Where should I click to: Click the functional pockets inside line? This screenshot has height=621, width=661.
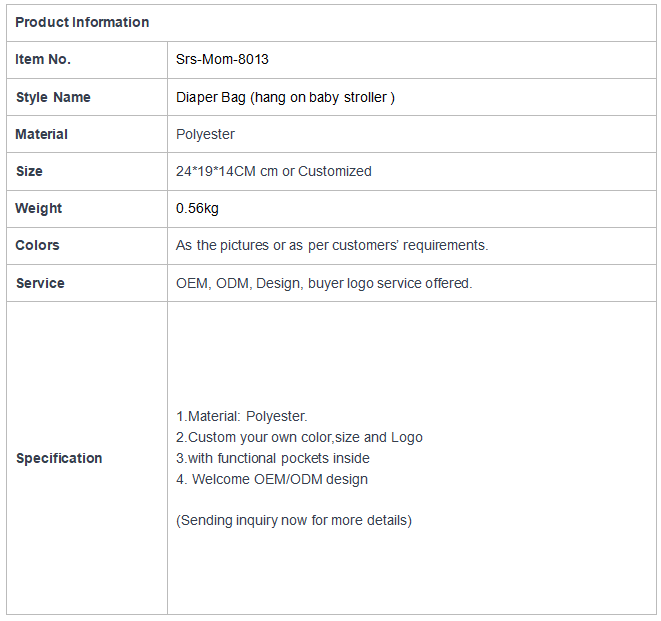(273, 458)
